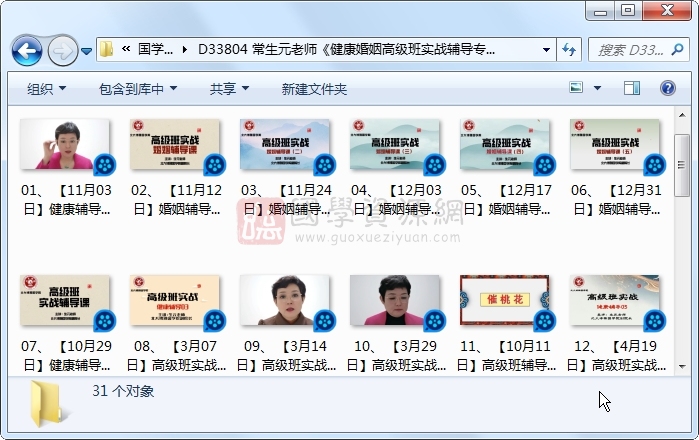The width and height of the screenshot is (699, 440).
Task: Click the 新建文件夹 button
Action: [x=314, y=89]
